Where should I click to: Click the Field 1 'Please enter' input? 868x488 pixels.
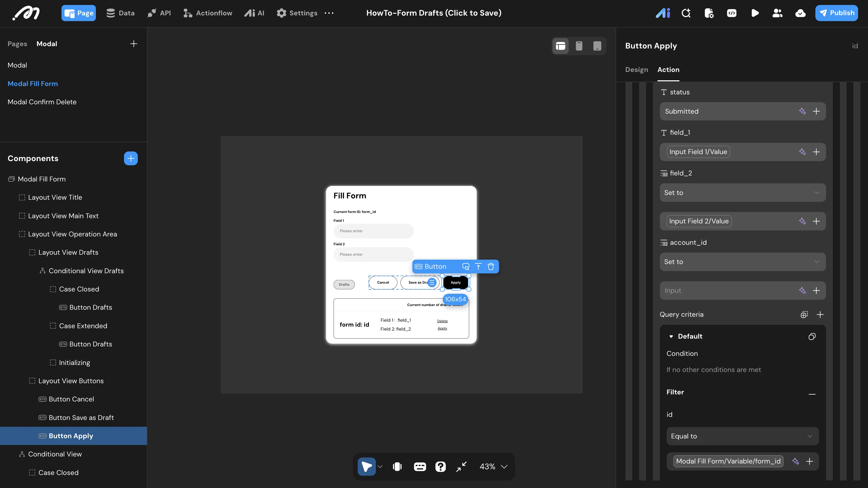coord(373,231)
